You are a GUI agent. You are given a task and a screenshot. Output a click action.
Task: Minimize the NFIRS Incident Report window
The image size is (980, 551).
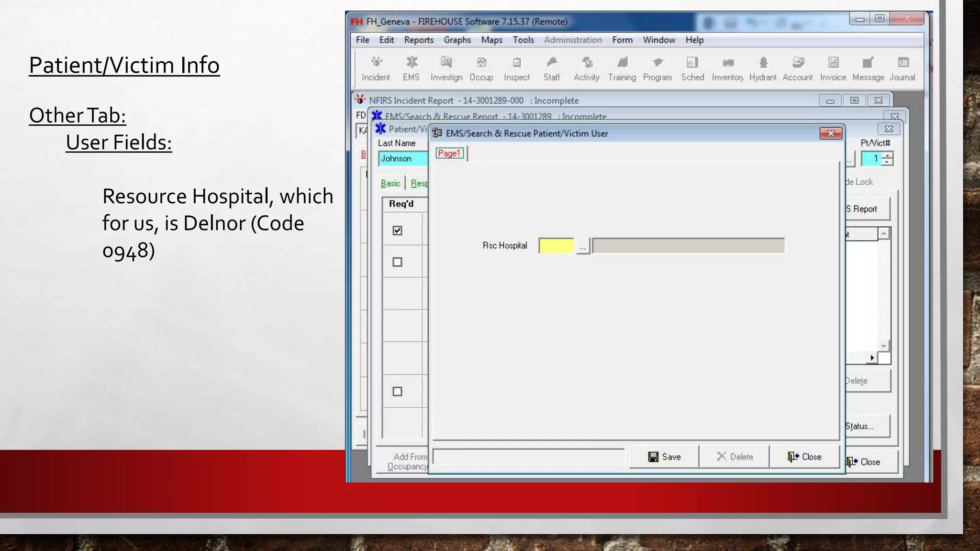click(x=830, y=100)
